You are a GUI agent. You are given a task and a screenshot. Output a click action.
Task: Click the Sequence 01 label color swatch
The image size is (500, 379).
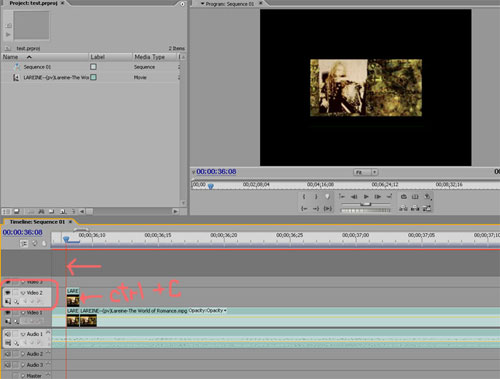[93, 67]
